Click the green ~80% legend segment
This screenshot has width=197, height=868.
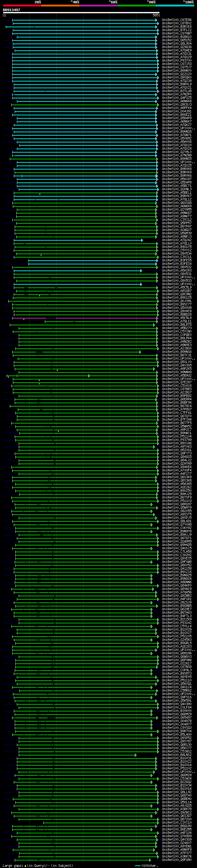click(x=137, y=6)
